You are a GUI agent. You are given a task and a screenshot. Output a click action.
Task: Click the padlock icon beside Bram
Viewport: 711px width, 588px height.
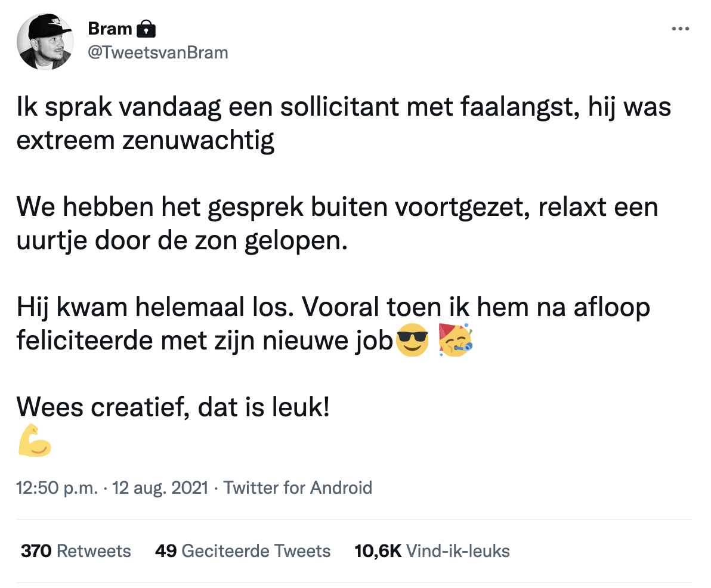(146, 28)
